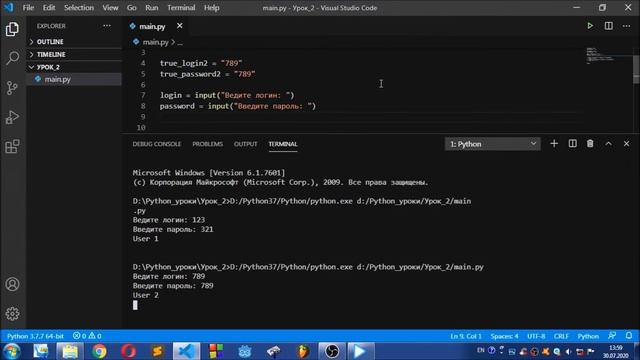This screenshot has width=640, height=360.
Task: Click the true_login2 code line
Action: point(201,63)
